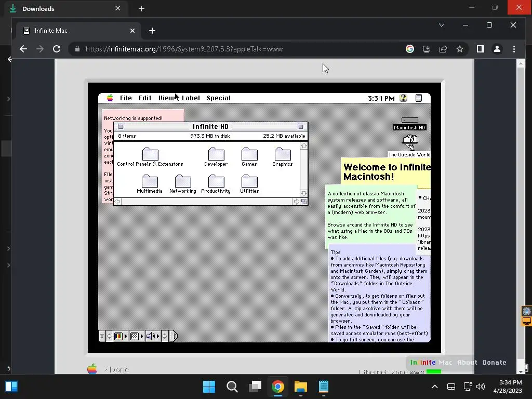The image size is (532, 399).
Task: Click the Apple logo below the emulator screen
Action: click(x=92, y=369)
